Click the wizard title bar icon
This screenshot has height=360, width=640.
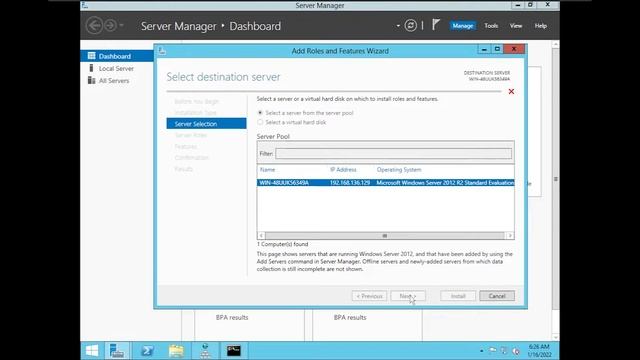click(x=162, y=51)
